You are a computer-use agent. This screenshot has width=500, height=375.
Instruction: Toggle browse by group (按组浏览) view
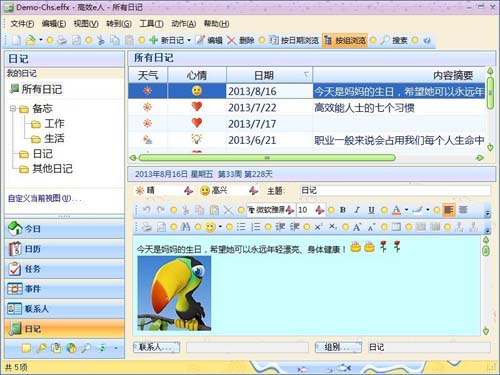[x=345, y=40]
